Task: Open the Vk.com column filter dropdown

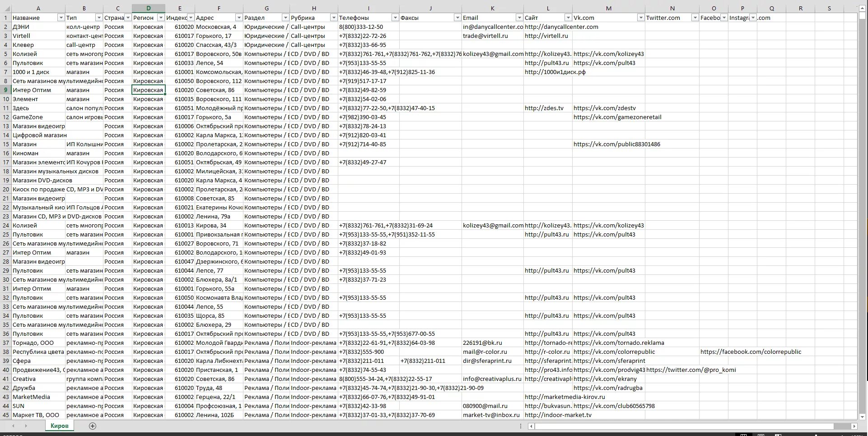Action: click(641, 18)
